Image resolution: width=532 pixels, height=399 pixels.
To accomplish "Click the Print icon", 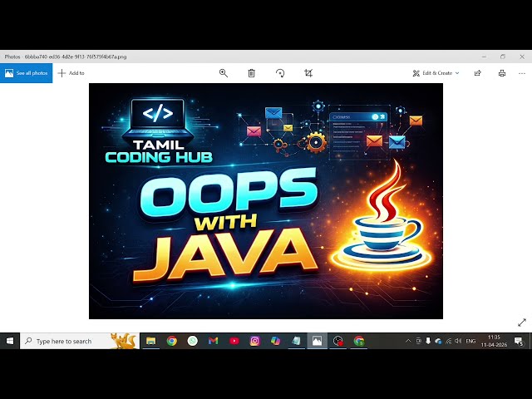I will click(x=502, y=73).
